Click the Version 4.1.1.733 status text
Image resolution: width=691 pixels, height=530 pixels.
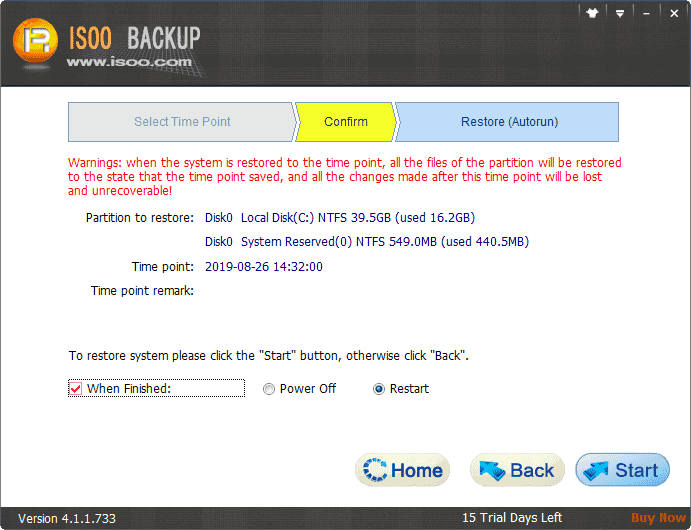[x=68, y=519]
